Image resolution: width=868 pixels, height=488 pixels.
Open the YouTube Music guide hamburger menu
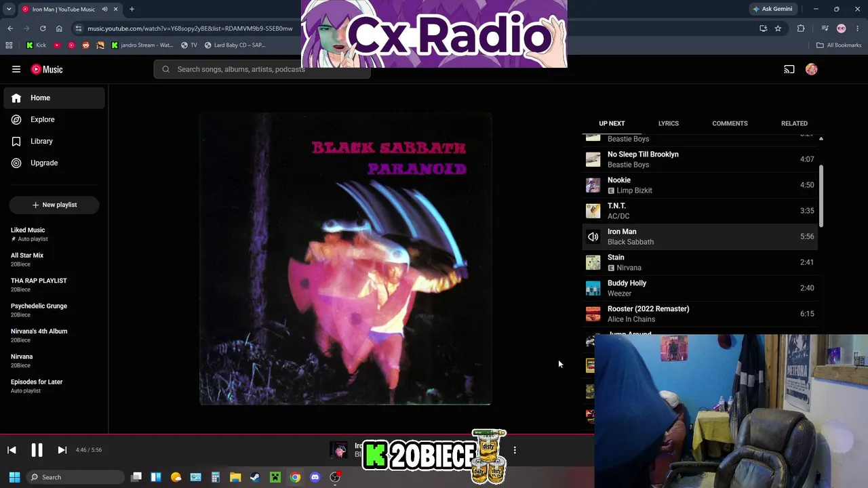pos(16,69)
